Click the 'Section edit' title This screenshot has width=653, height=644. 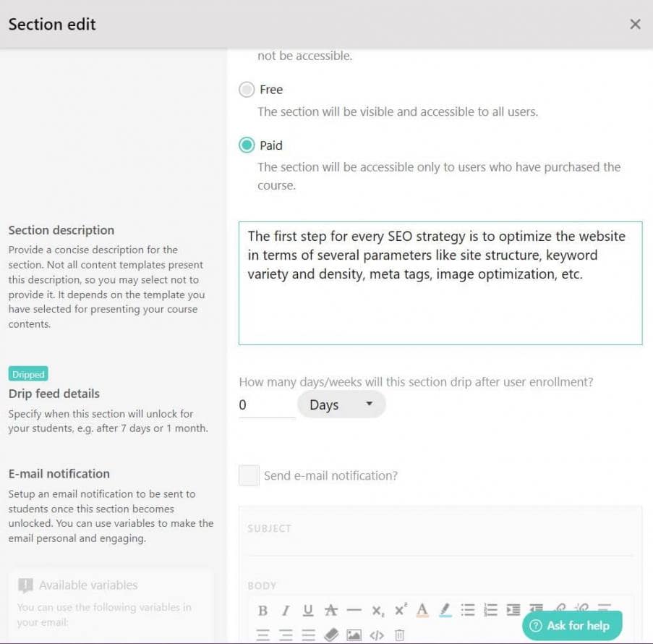pyautogui.click(x=52, y=24)
